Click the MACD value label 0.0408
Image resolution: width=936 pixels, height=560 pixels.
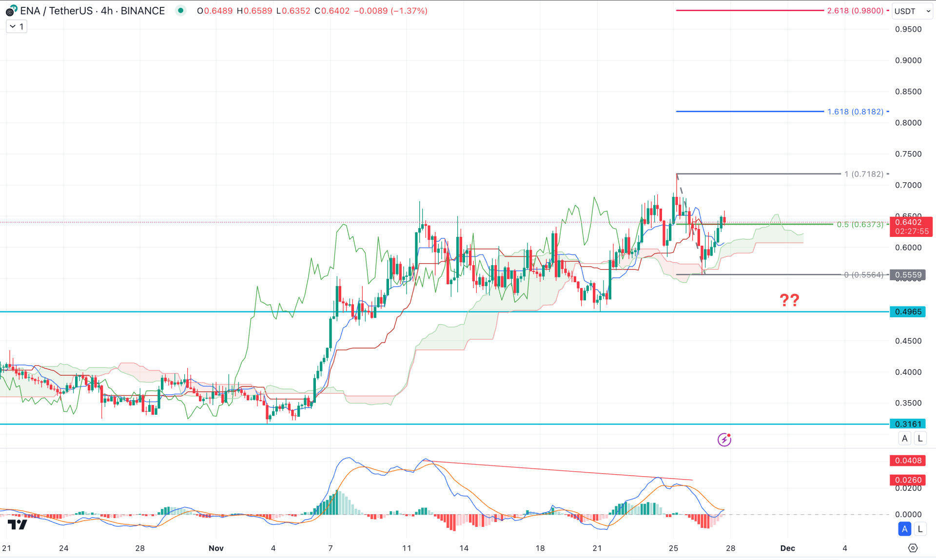[908, 461]
